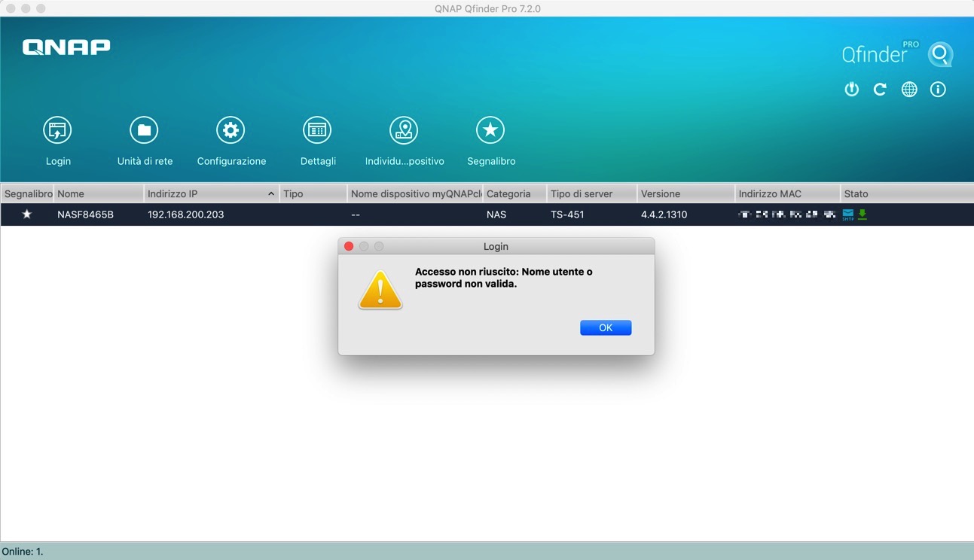Close the Login error dialog
The width and height of the screenshot is (974, 560).
point(606,328)
